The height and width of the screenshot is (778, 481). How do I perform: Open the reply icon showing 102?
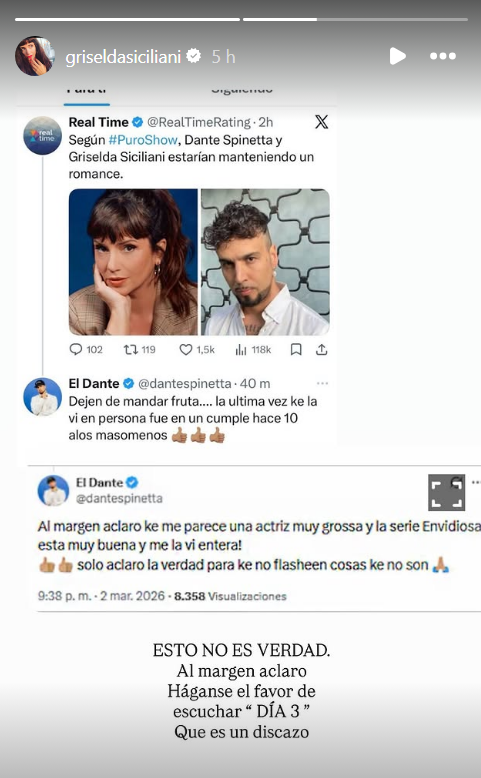click(86, 350)
